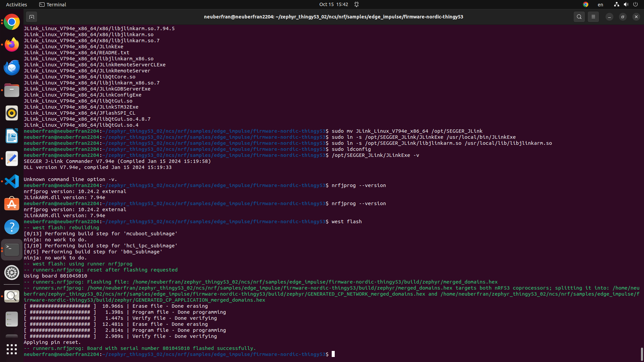This screenshot has height=362, width=644.
Task: Click the terminal vertical scrollbar
Action: [642, 354]
